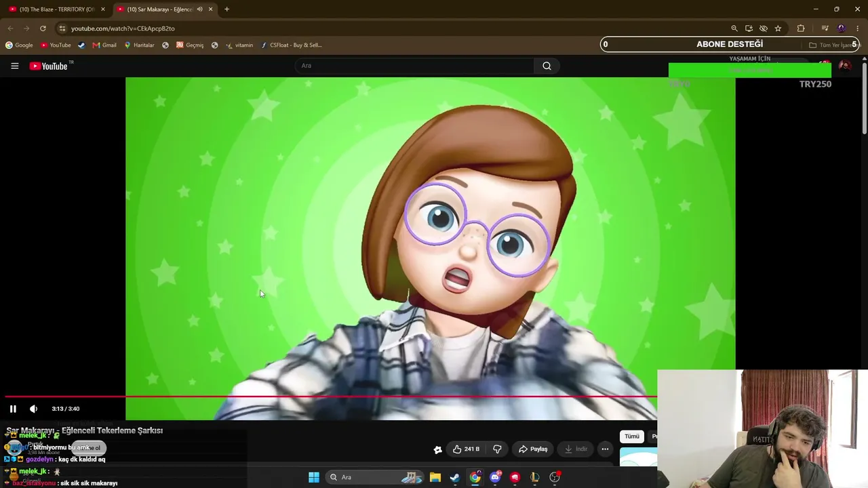868x488 pixels.
Task: Click the install app icon in address bar
Action: click(749, 28)
